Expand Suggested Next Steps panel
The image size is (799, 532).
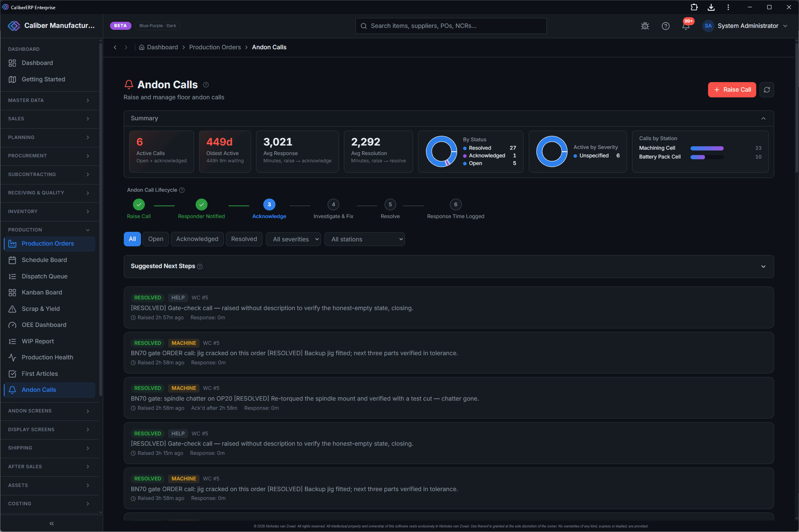tap(763, 267)
